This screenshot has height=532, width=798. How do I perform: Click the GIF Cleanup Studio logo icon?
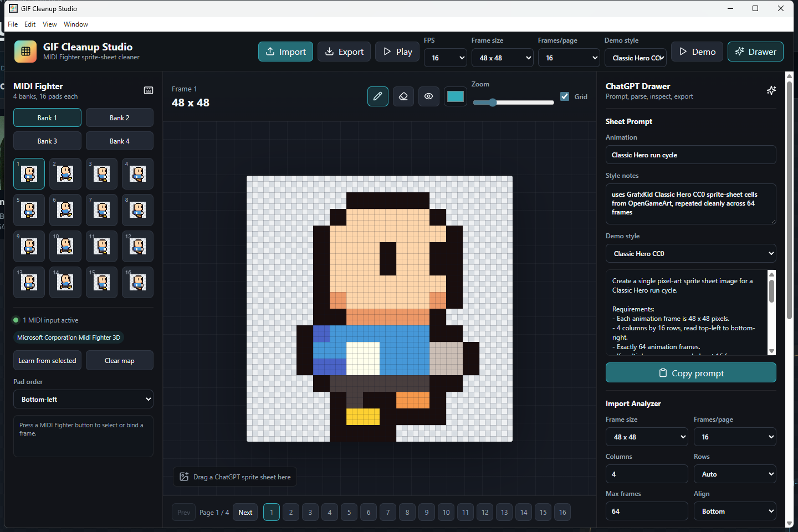25,52
